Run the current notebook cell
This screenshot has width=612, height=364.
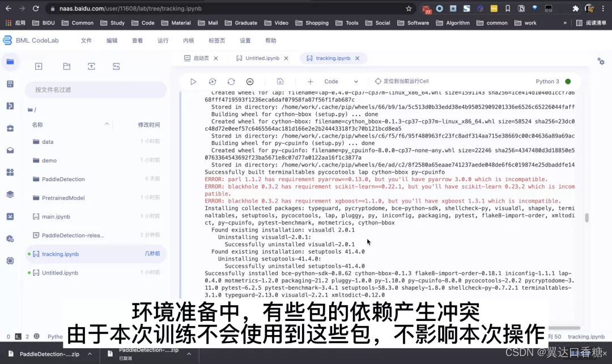pyautogui.click(x=193, y=82)
